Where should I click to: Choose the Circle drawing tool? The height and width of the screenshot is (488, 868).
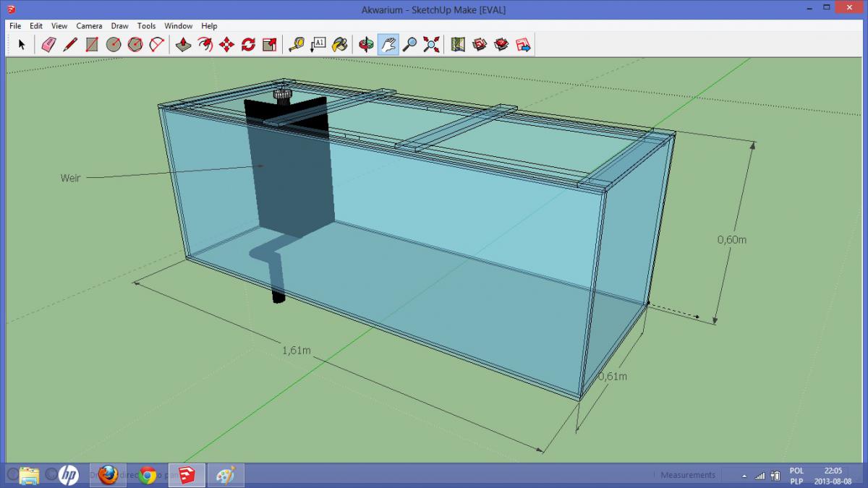pyautogui.click(x=114, y=45)
